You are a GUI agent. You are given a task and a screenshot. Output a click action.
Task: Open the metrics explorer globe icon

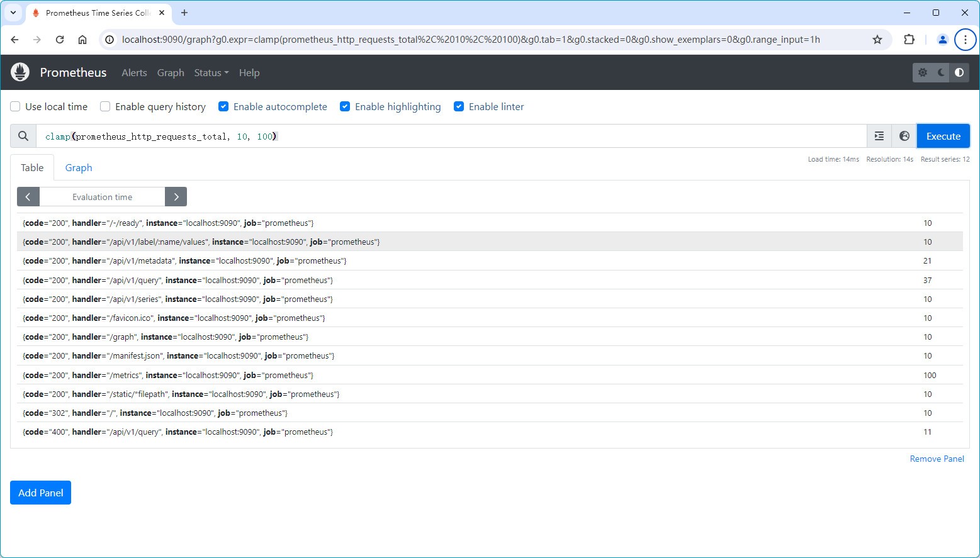(x=904, y=136)
